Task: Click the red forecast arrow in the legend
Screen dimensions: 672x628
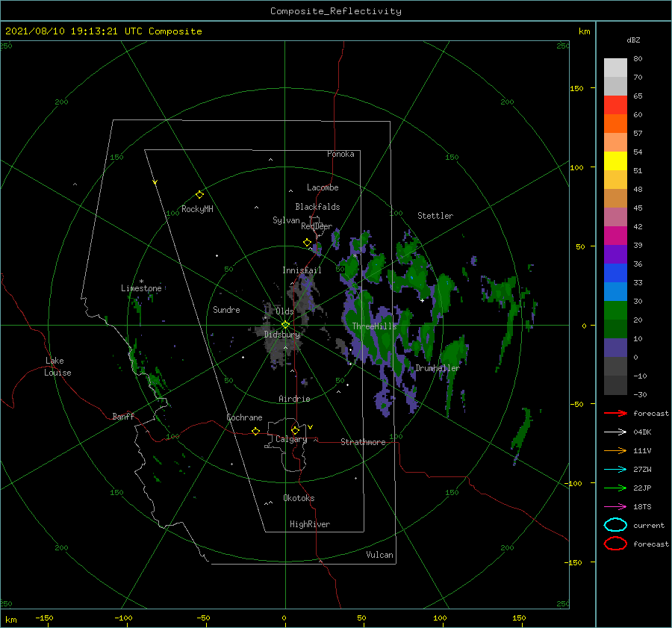Action: point(615,413)
